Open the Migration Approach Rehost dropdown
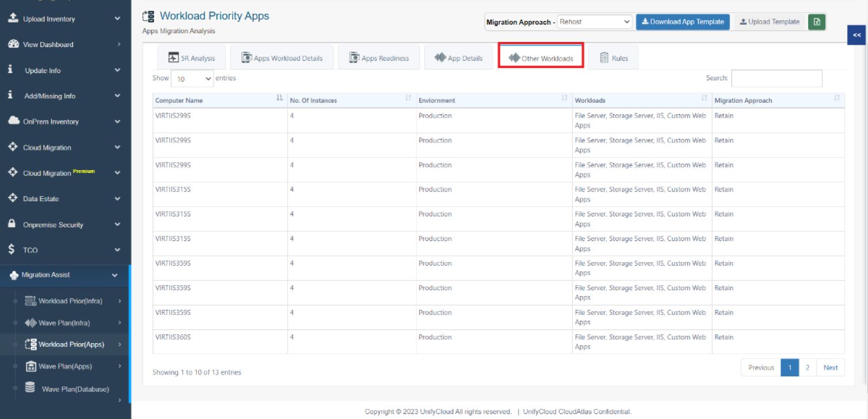Screen dimensions: 868x419 click(x=594, y=22)
